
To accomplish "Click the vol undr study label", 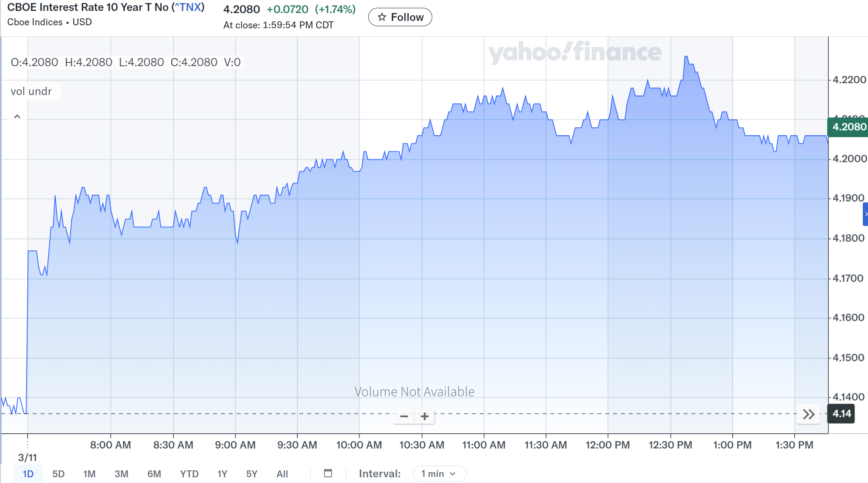I will click(x=31, y=92).
